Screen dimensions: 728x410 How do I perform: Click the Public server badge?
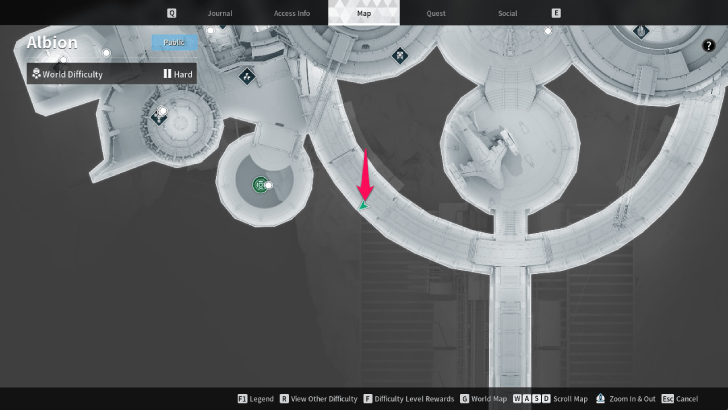click(175, 42)
